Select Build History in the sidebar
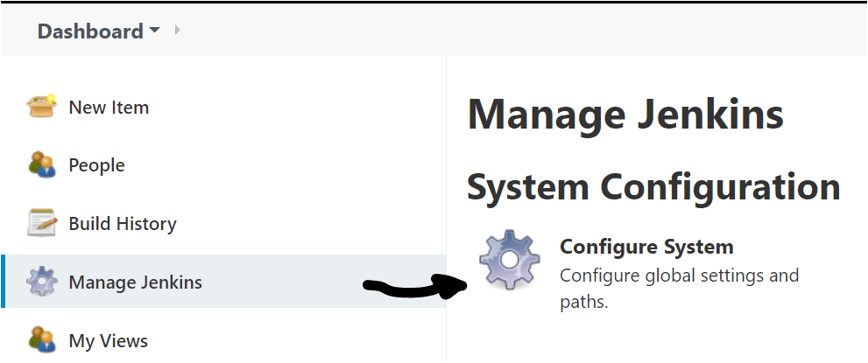This screenshot has height=363, width=868. coord(123,224)
